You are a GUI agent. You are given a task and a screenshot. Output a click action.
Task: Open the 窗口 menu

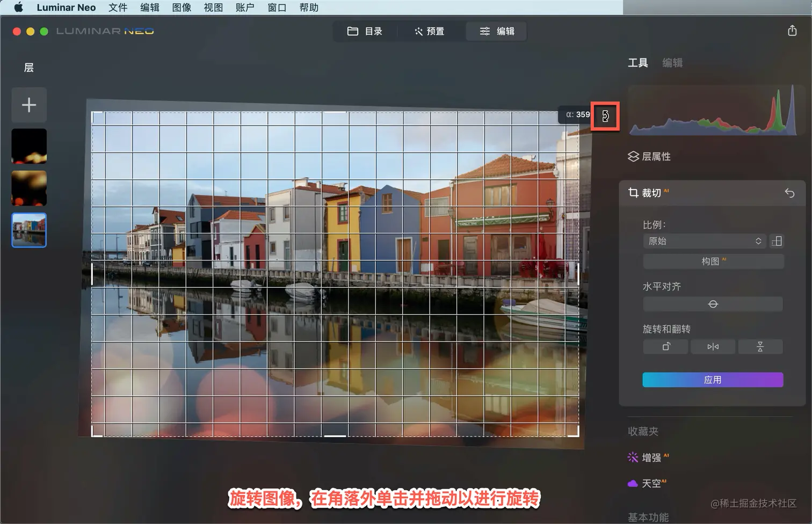tap(277, 8)
